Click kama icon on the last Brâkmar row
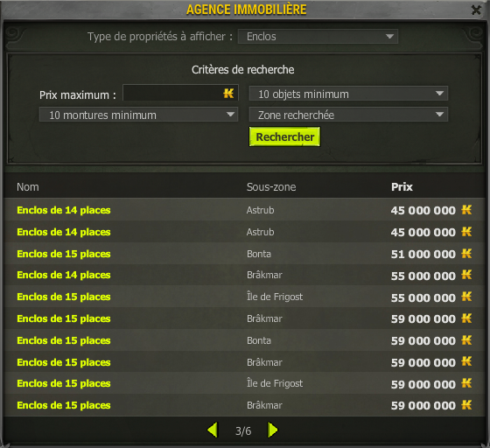 (x=466, y=405)
